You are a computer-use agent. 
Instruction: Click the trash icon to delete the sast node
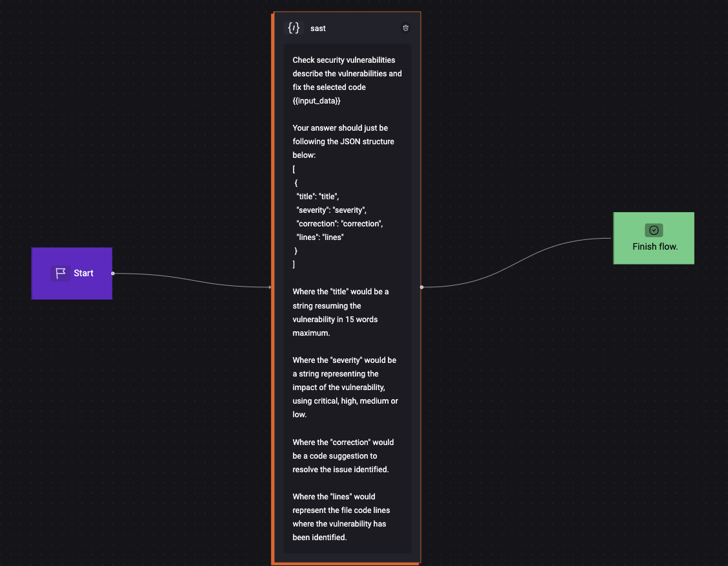[x=405, y=28]
